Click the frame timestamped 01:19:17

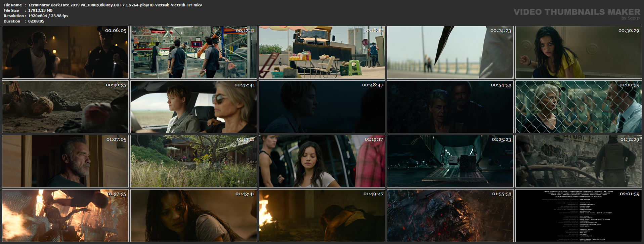click(322, 161)
